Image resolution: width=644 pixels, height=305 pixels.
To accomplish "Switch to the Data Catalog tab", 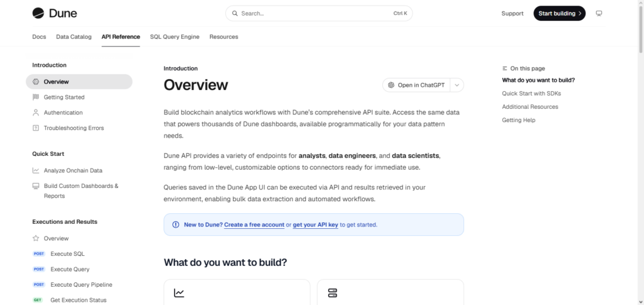I will 74,37.
